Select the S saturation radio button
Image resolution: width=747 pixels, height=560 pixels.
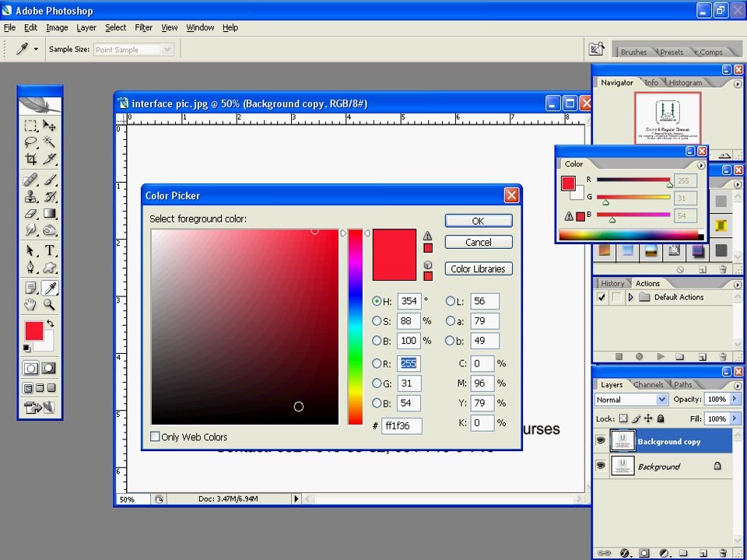377,321
